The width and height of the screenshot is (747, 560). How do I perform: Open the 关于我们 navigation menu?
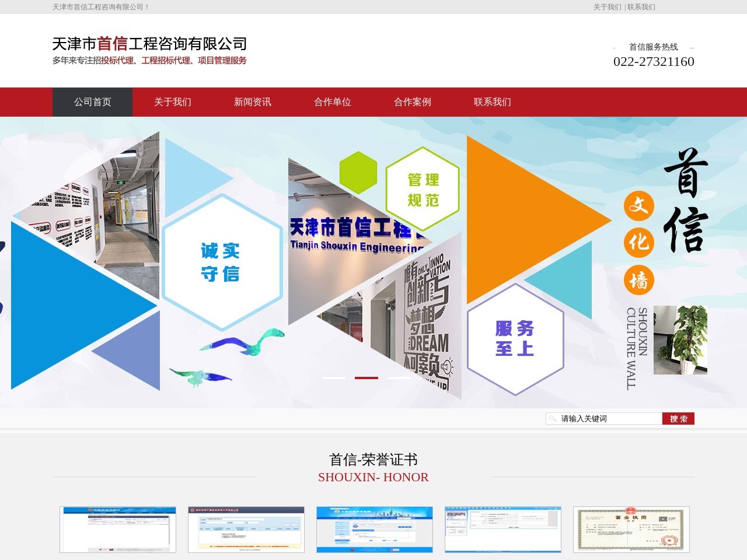(173, 102)
